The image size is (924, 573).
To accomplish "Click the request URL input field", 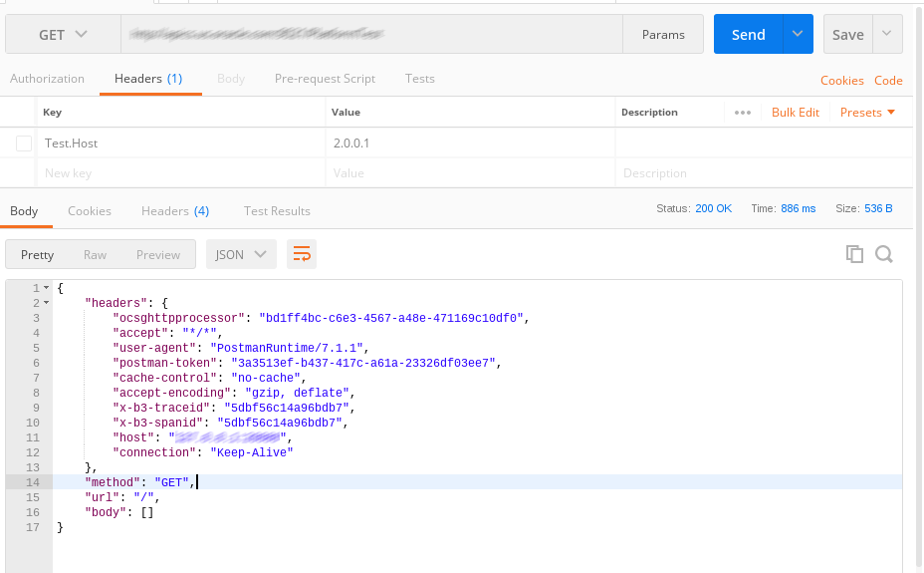I will pyautogui.click(x=371, y=34).
